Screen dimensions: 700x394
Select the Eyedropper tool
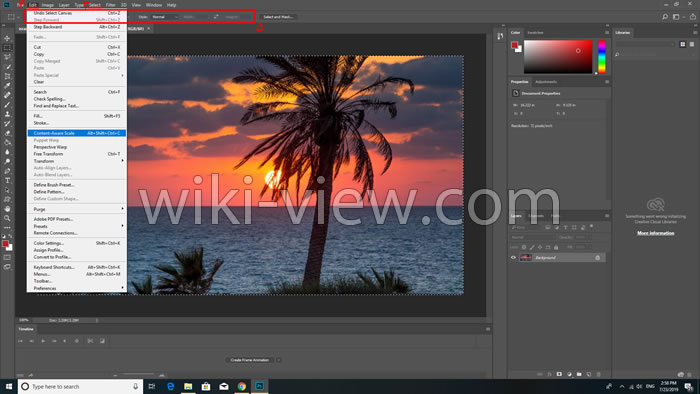tap(7, 86)
